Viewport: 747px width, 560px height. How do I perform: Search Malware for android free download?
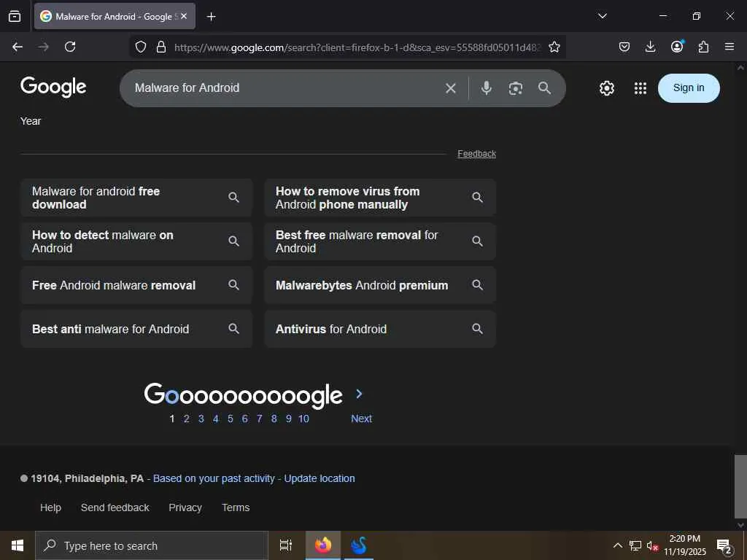point(136,198)
